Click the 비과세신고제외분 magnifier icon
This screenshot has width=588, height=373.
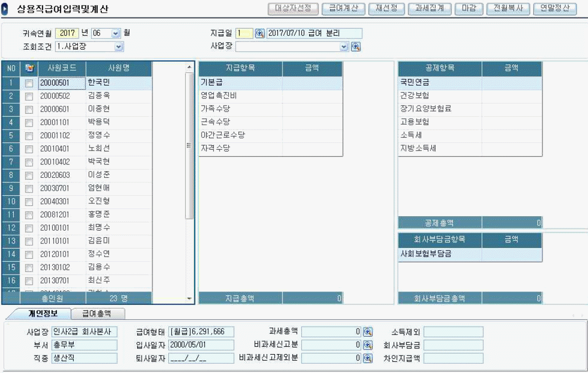coord(367,358)
